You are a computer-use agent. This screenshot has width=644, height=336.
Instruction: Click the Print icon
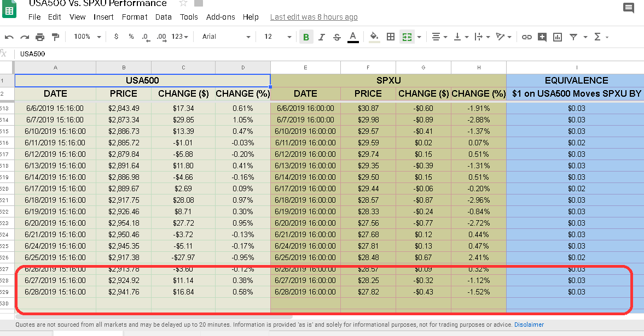pyautogui.click(x=40, y=37)
